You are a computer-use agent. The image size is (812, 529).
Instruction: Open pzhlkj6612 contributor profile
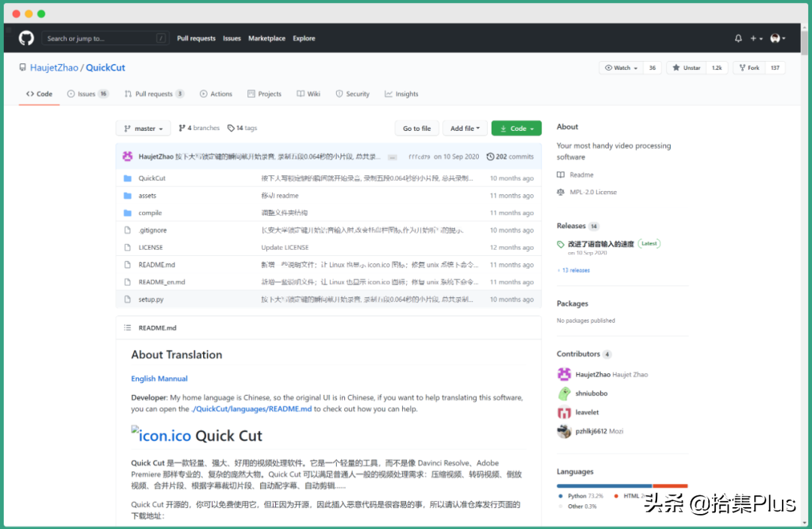(x=591, y=431)
